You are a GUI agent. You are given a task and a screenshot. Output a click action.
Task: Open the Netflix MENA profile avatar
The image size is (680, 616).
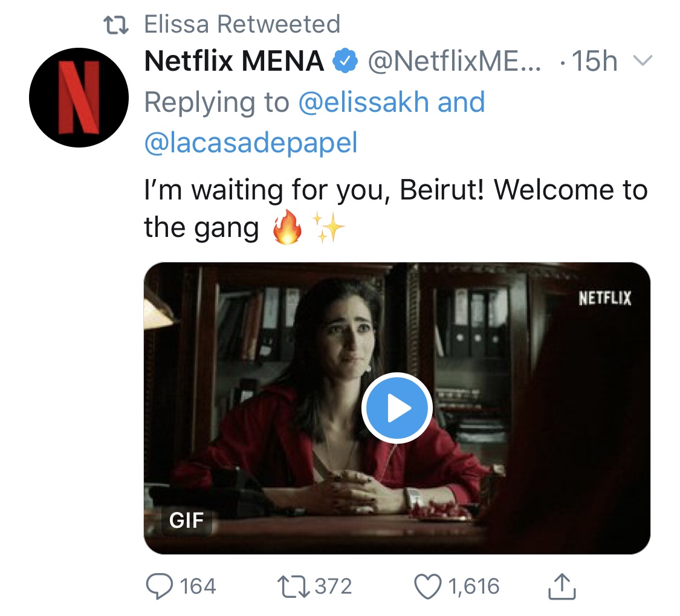(x=79, y=97)
